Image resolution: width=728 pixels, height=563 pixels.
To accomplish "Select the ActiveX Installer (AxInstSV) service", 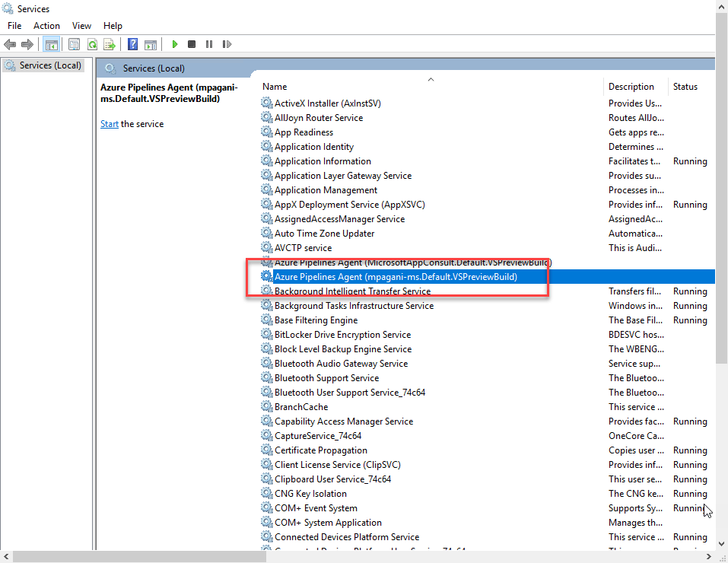I will click(328, 103).
